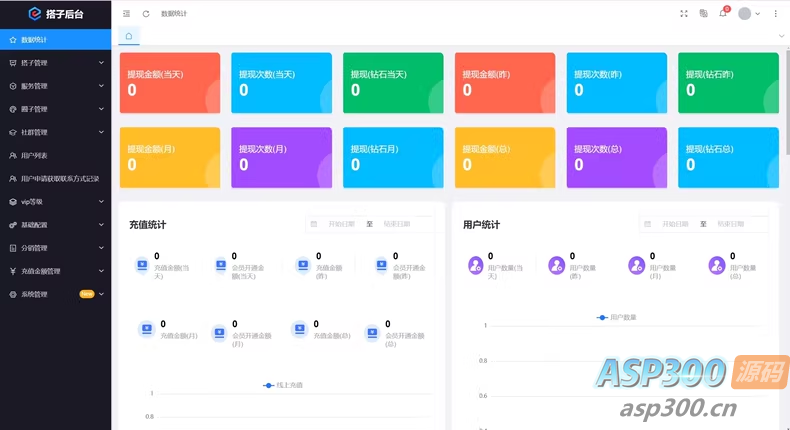The height and width of the screenshot is (430, 790).
Task: Click calendar icon in 用户统计 date range
Action: [x=647, y=224]
